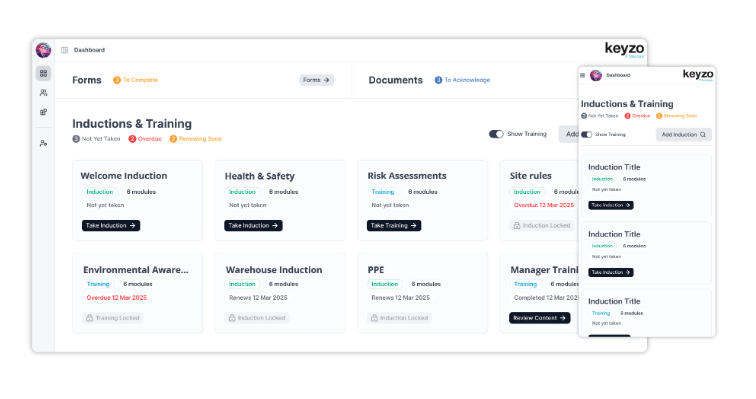
Task: Click Review Content on the Manager Training card
Action: [x=540, y=318]
